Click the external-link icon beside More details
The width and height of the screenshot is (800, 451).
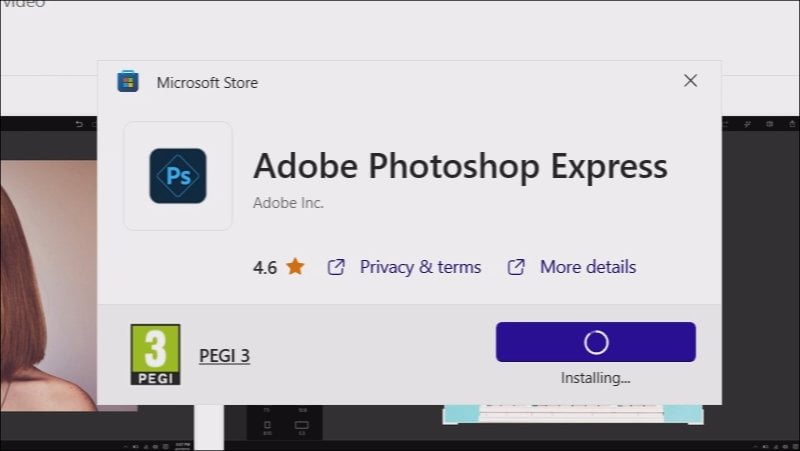pos(516,267)
